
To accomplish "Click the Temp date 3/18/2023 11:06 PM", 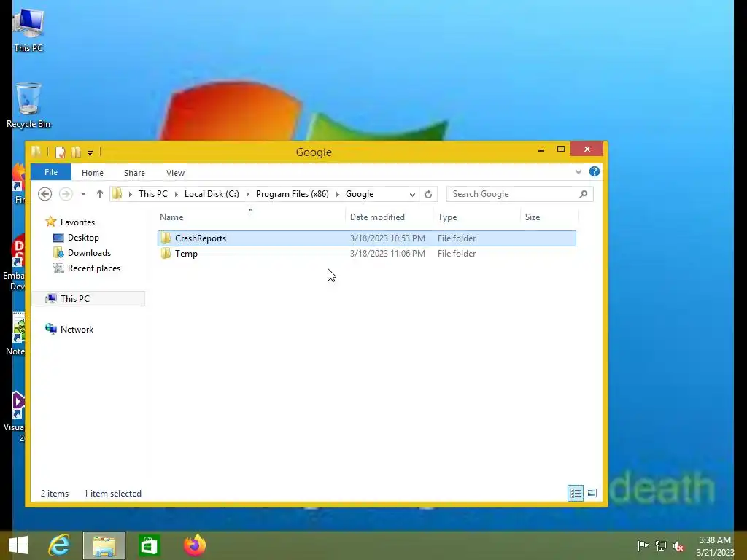I will tap(387, 253).
